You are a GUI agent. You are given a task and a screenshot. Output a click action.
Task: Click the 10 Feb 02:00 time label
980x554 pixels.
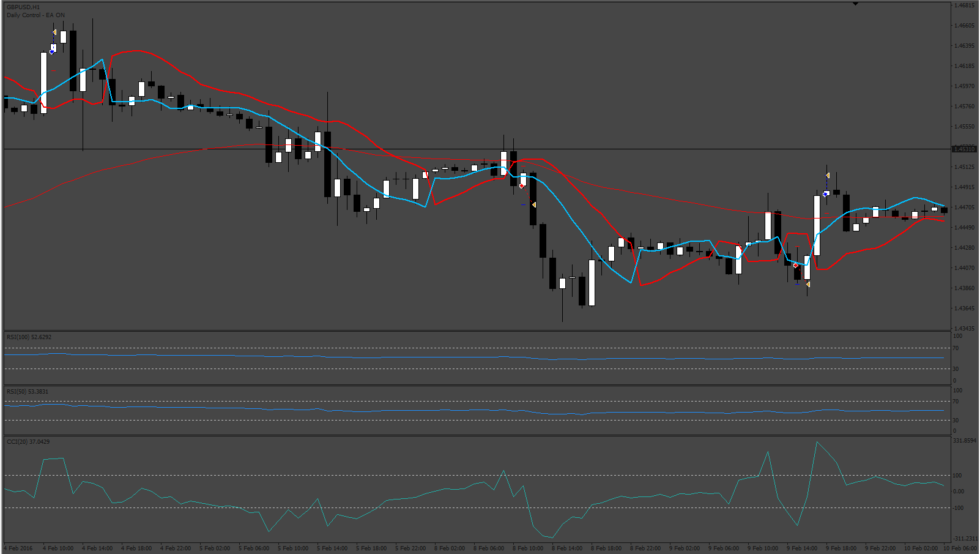(921, 548)
